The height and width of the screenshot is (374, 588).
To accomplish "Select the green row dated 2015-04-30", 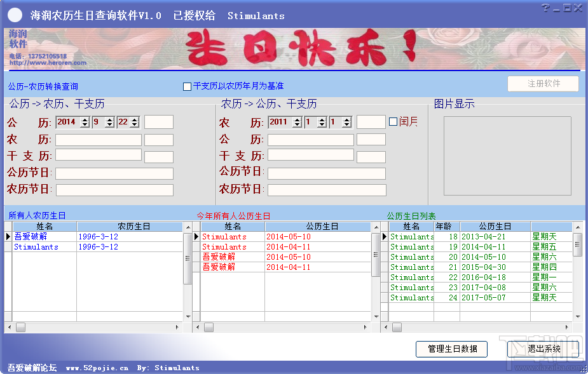I will (x=481, y=267).
